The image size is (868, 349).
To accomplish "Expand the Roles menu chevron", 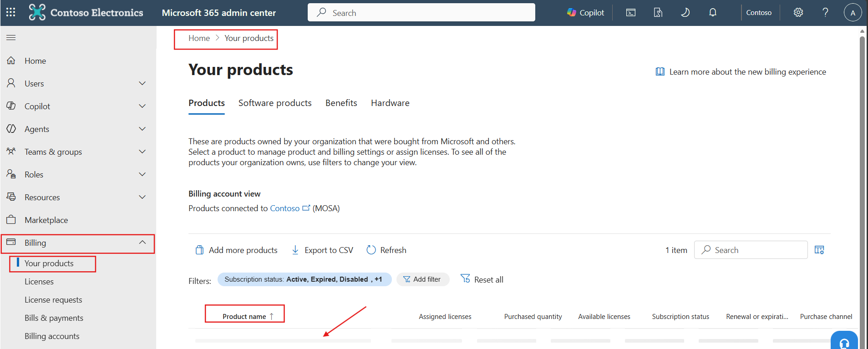I will point(142,174).
